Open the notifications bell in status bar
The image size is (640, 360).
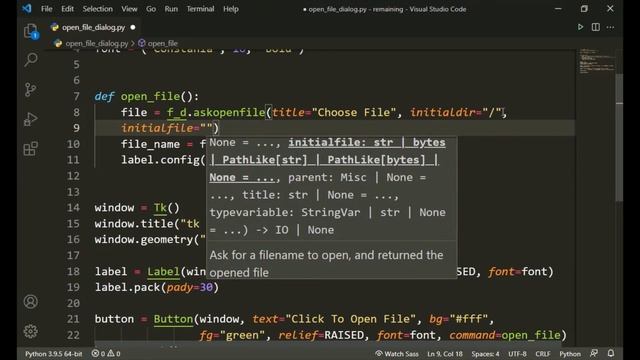pos(611,353)
